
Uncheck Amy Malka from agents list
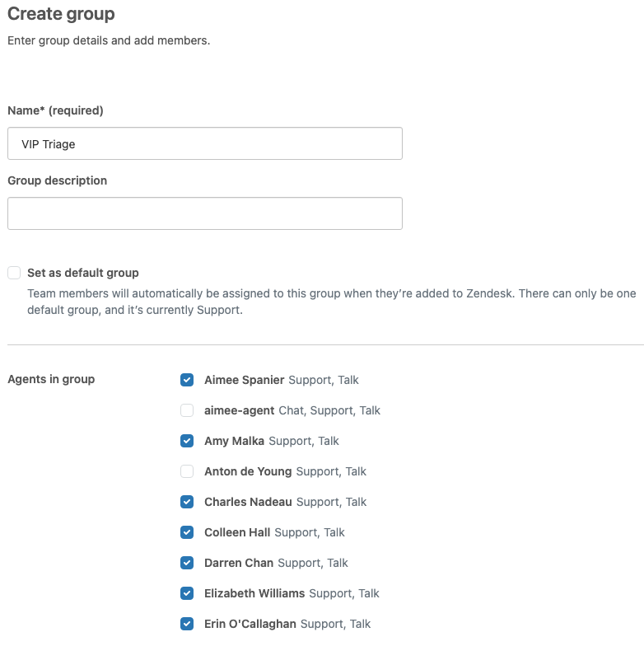click(187, 440)
